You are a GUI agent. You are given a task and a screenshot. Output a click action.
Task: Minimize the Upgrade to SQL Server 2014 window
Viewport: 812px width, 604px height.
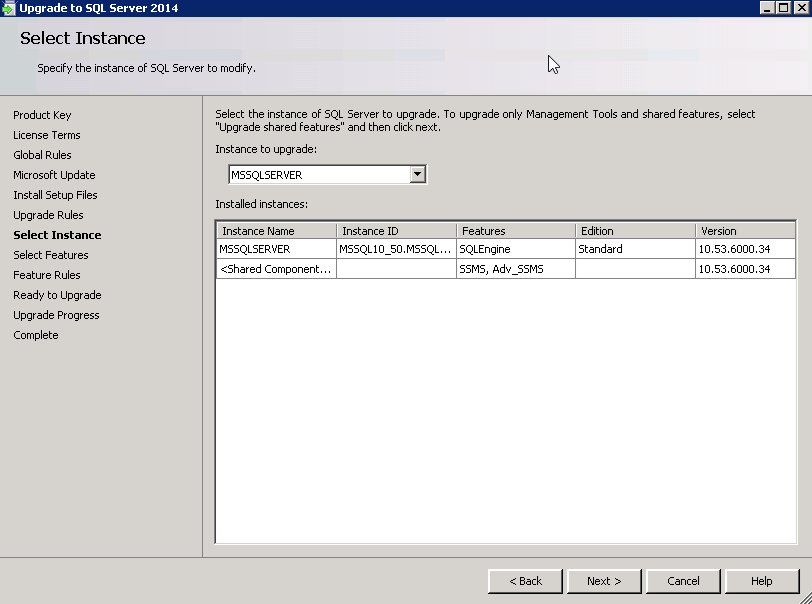(767, 8)
